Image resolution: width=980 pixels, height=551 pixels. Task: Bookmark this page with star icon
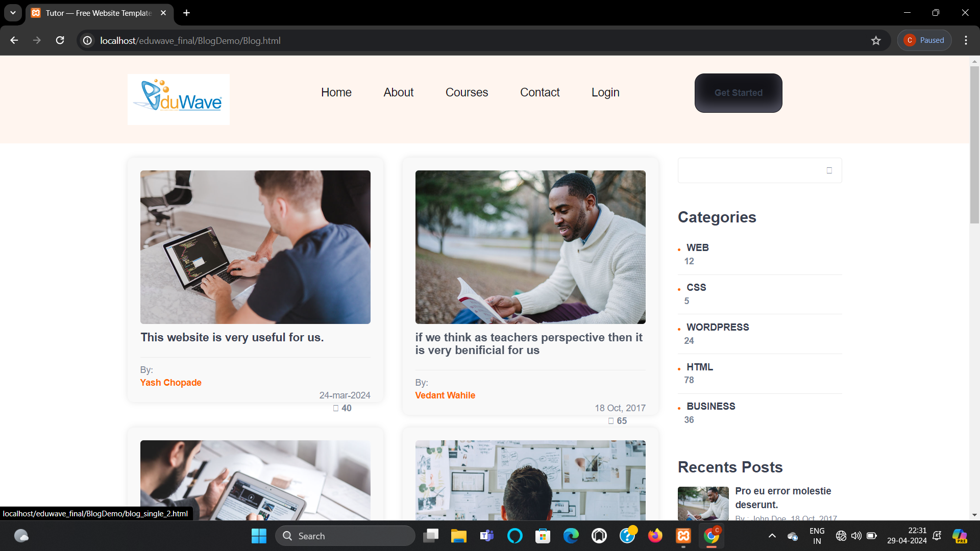876,41
